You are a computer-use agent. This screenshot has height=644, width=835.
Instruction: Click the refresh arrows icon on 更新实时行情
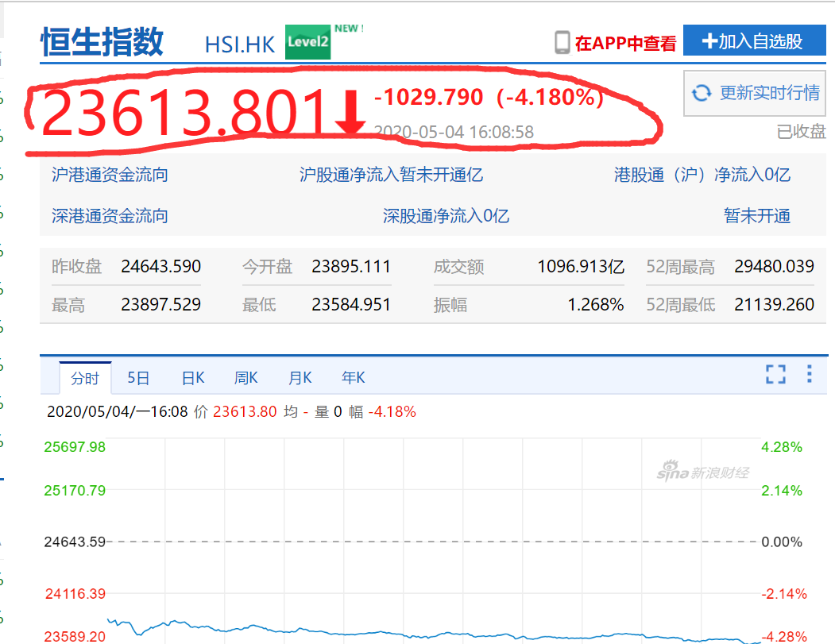pyautogui.click(x=701, y=93)
